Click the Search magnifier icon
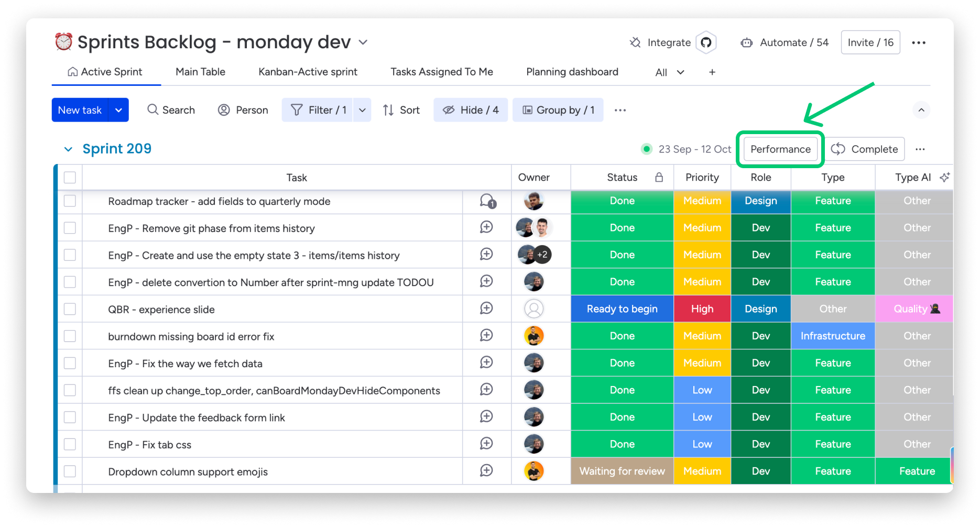Viewport: 980px width, 527px height. [153, 109]
